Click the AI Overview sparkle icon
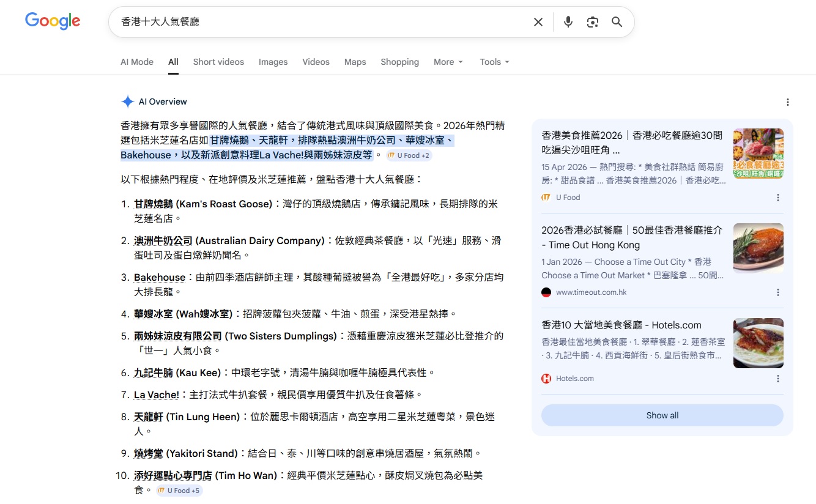The image size is (816, 504). point(127,102)
